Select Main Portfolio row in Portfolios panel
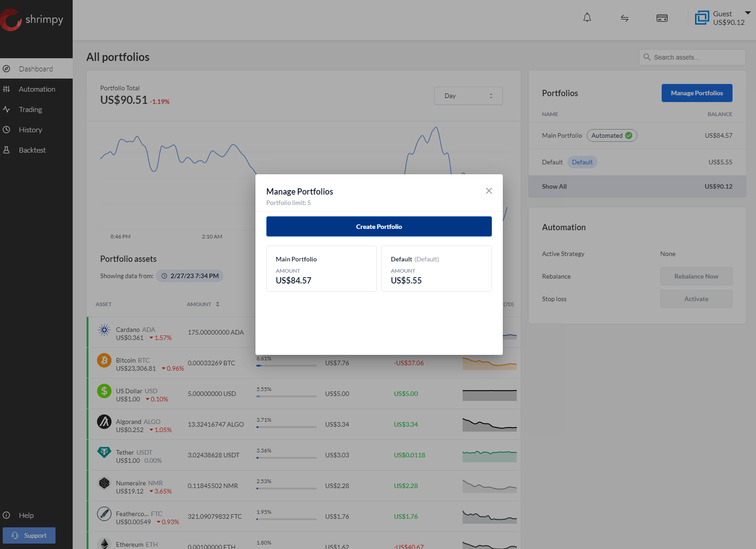756x549 pixels. click(x=637, y=135)
